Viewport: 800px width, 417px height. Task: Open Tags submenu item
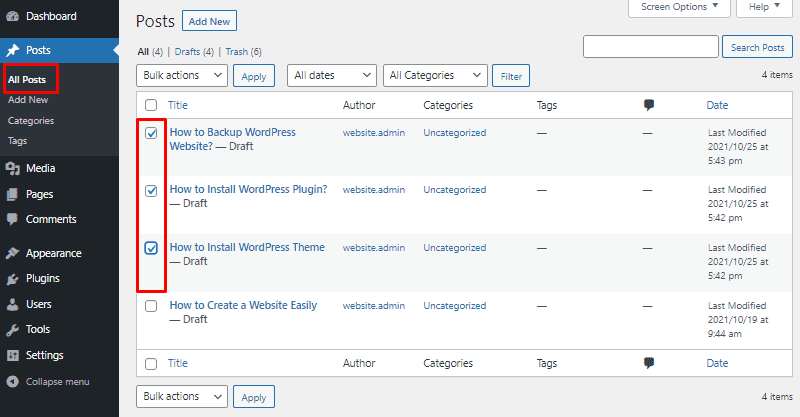tap(17, 141)
